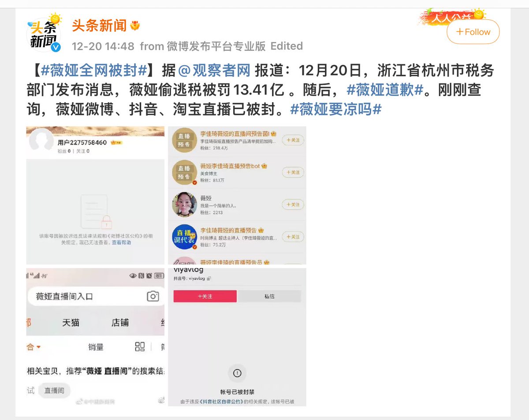Open the blocked Weibo account screenshot thumbnail

point(95,195)
